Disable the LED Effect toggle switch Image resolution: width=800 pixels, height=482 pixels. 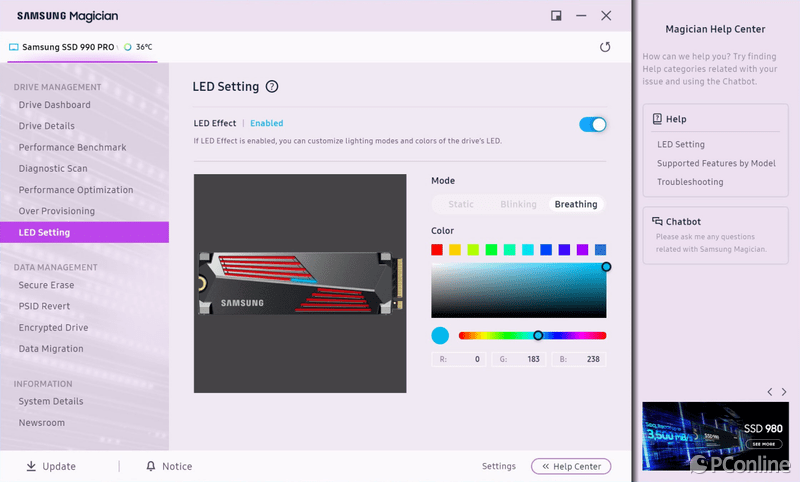(x=593, y=124)
